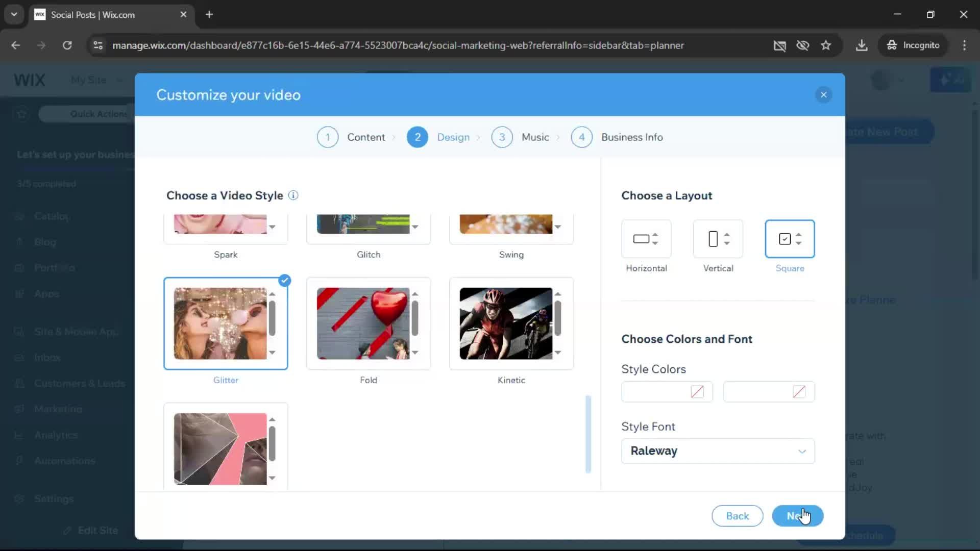Click up arrow on Kinetic thumbnail
This screenshot has height=551, width=980.
[558, 294]
